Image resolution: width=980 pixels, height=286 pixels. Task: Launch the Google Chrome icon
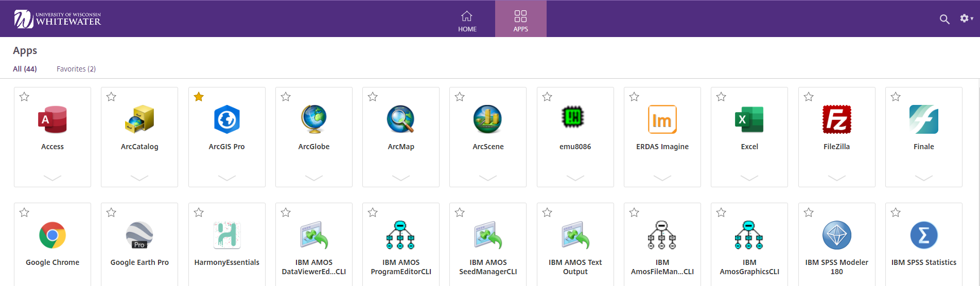pos(52,235)
